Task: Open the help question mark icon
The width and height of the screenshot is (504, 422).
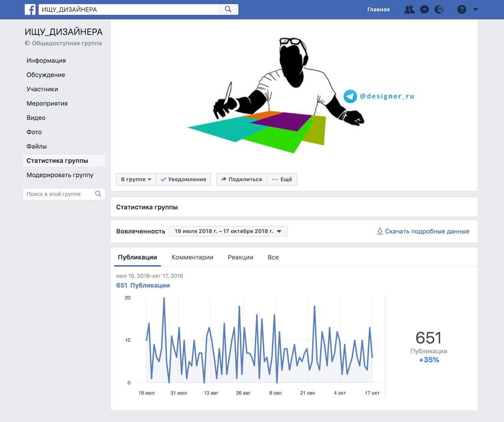Action: click(462, 9)
